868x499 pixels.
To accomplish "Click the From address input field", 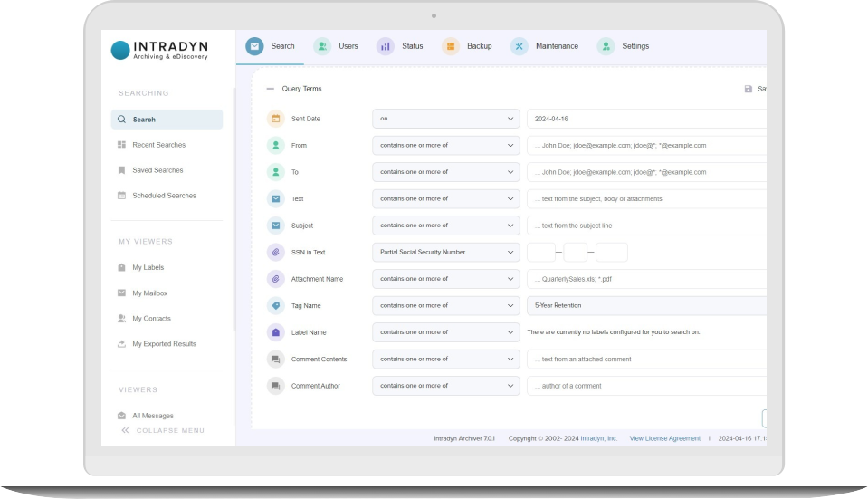I will click(x=646, y=145).
